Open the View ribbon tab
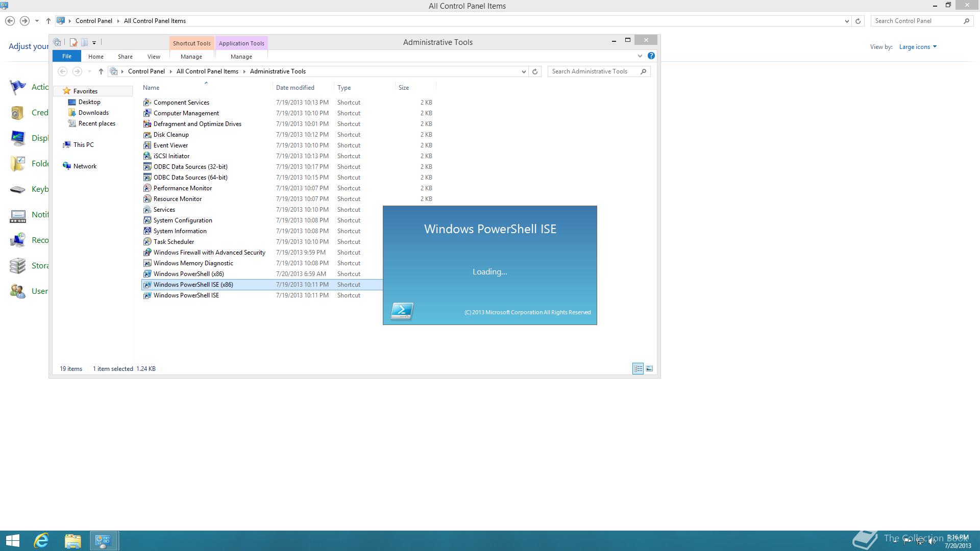This screenshot has height=551, width=980. pos(154,57)
